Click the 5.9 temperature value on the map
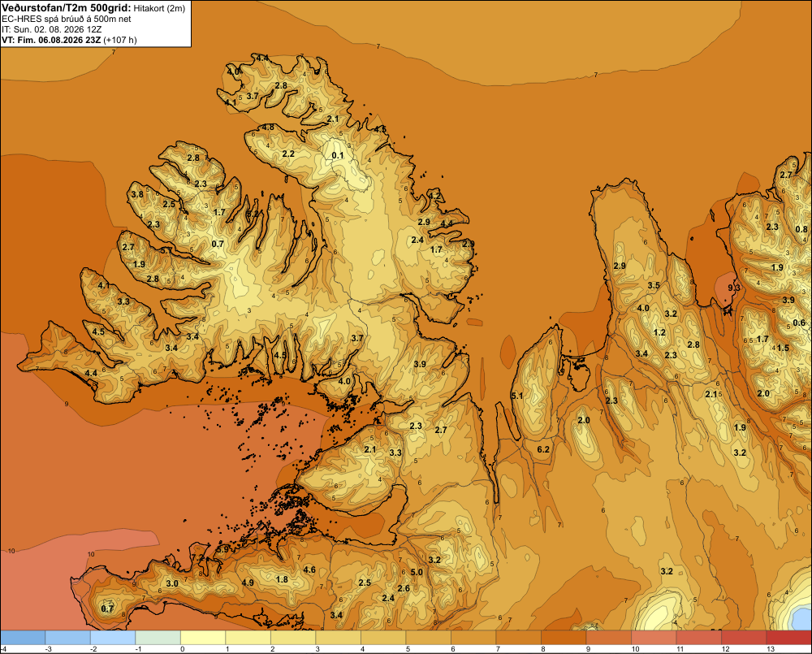This screenshot has height=654, width=812. (222, 549)
